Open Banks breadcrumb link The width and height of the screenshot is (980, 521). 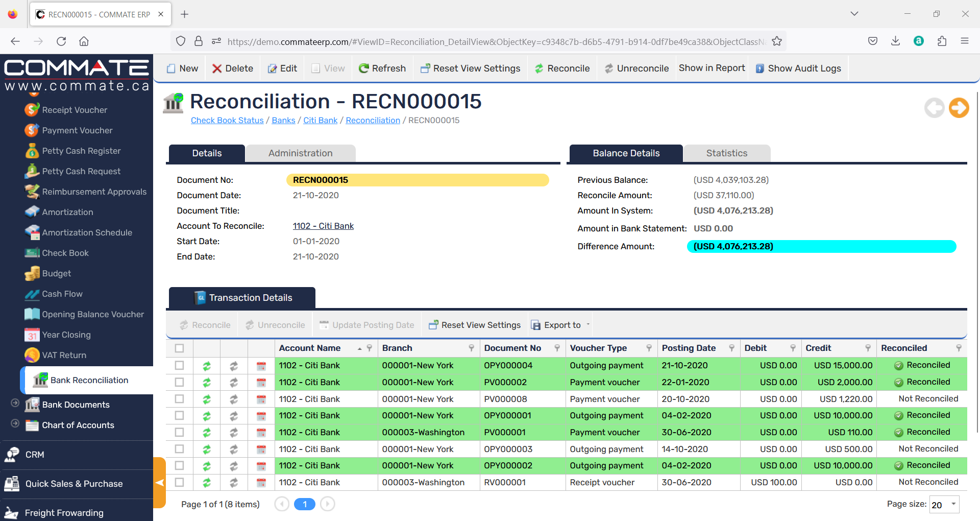pyautogui.click(x=283, y=120)
